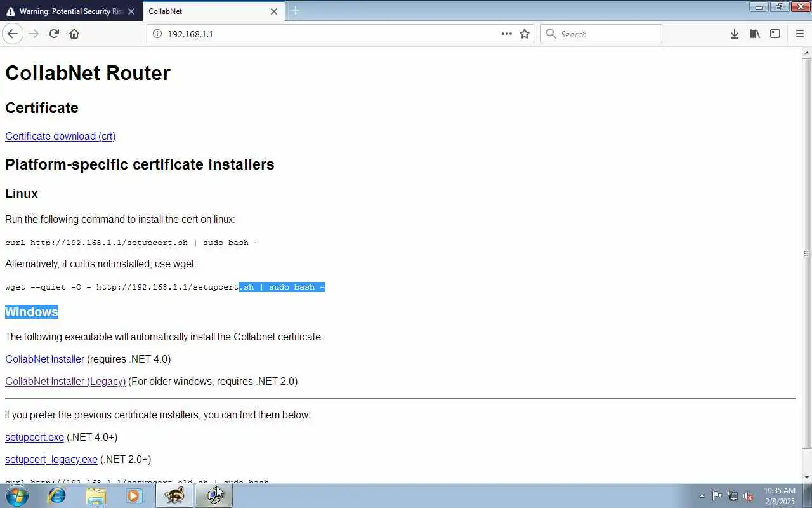Open Windows Explorer folder on taskbar
Viewport: 812px width, 508px height.
point(96,495)
